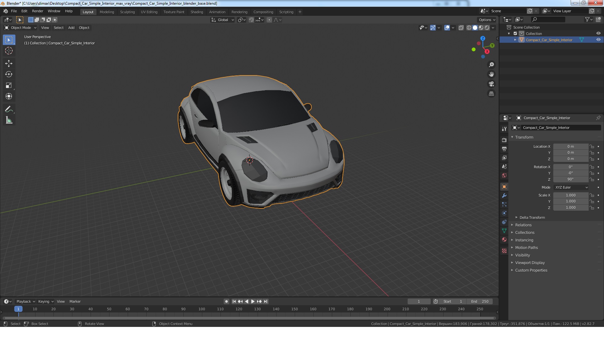Jump to the timeline end frame
The width and height of the screenshot is (604, 364).
point(266,301)
